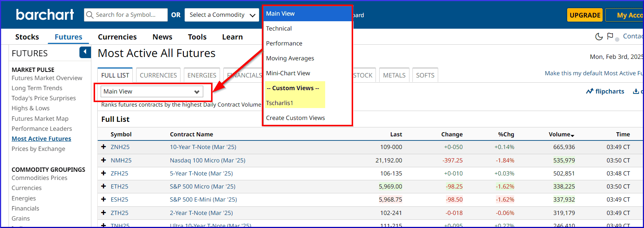Open the Main View selector dropdown

click(152, 92)
